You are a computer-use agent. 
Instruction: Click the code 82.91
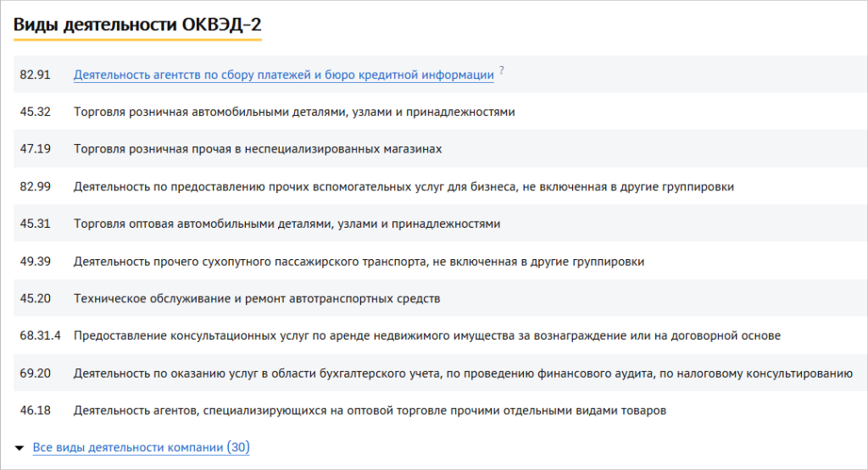pyautogui.click(x=36, y=75)
